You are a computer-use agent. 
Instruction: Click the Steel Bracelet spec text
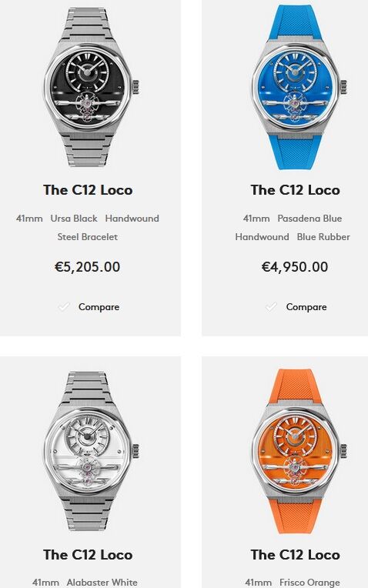(88, 237)
